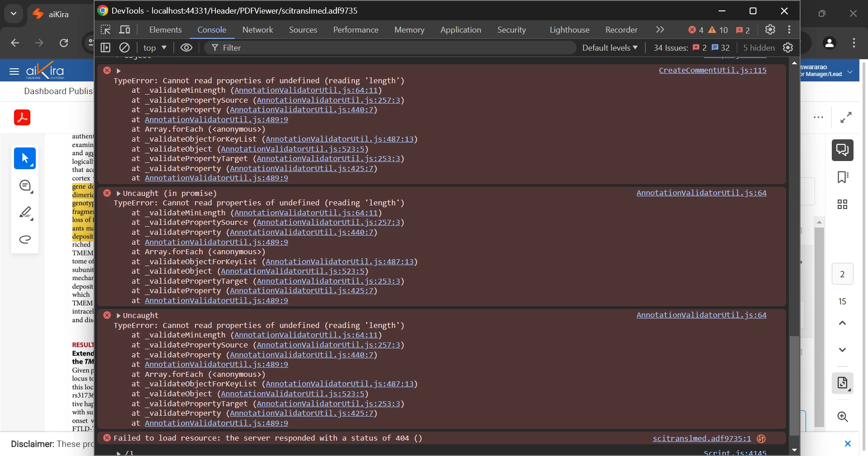Toggle PDF viewer fullscreen expand icon

[846, 118]
